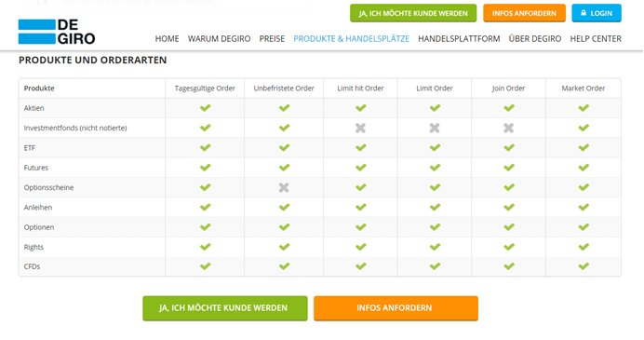Click the Optionsscheine checkmark under Tagesgültige Order
This screenshot has height=340, width=644.
click(x=206, y=187)
